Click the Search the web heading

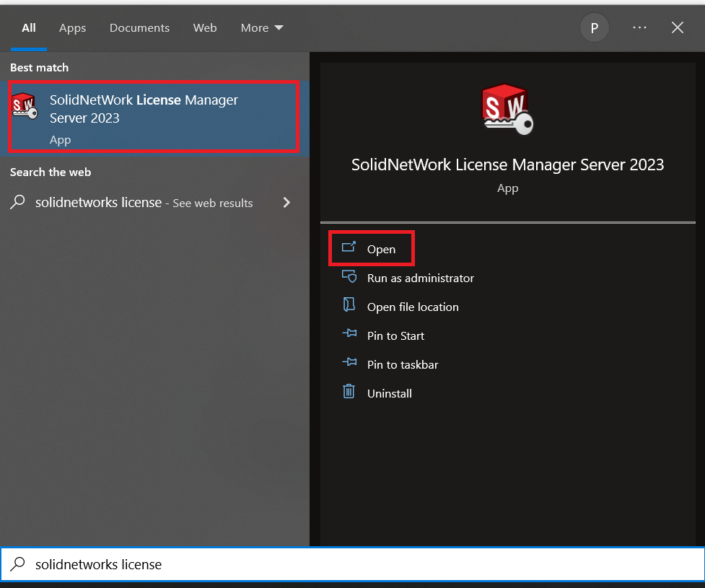[51, 172]
